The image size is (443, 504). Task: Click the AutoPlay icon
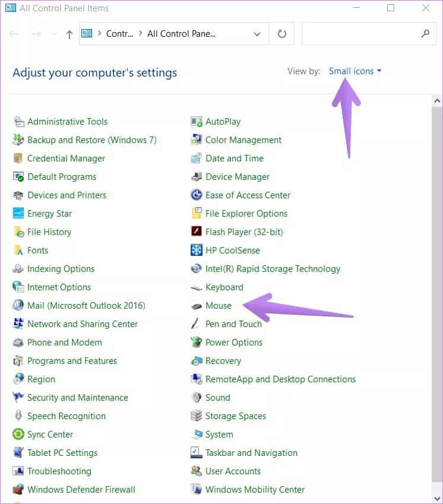coord(197,122)
